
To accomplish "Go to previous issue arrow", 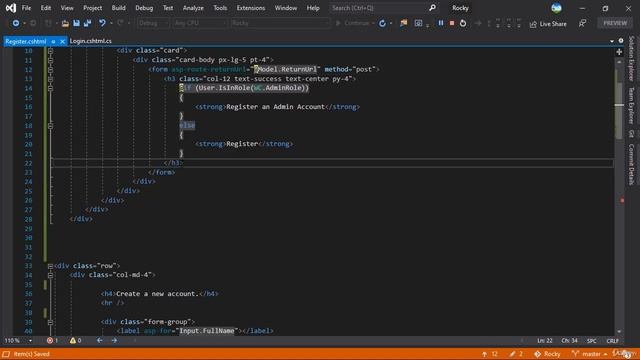I will (x=100, y=340).
